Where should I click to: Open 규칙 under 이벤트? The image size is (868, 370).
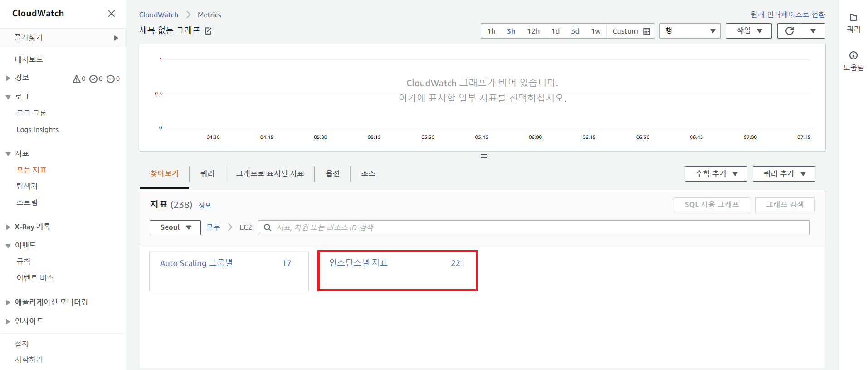(24, 261)
